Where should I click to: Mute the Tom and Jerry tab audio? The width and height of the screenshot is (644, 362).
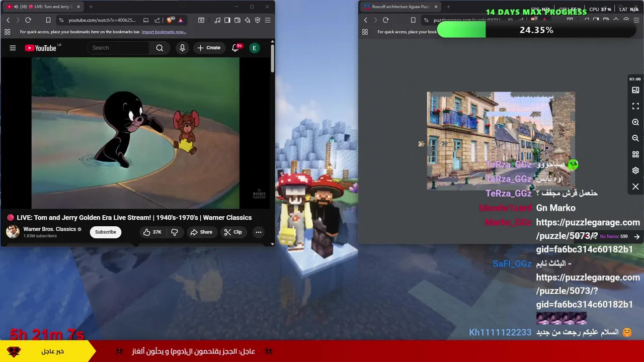point(16,7)
